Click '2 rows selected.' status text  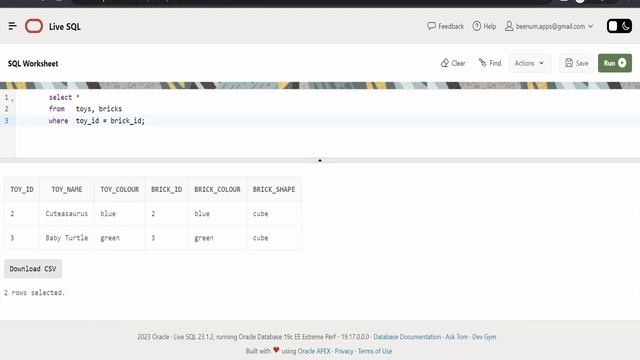(34, 293)
